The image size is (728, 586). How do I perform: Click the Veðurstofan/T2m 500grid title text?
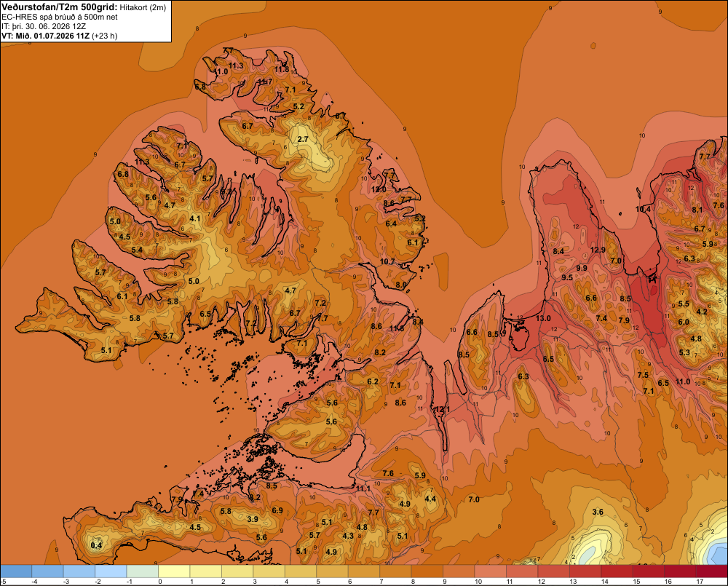coord(60,7)
